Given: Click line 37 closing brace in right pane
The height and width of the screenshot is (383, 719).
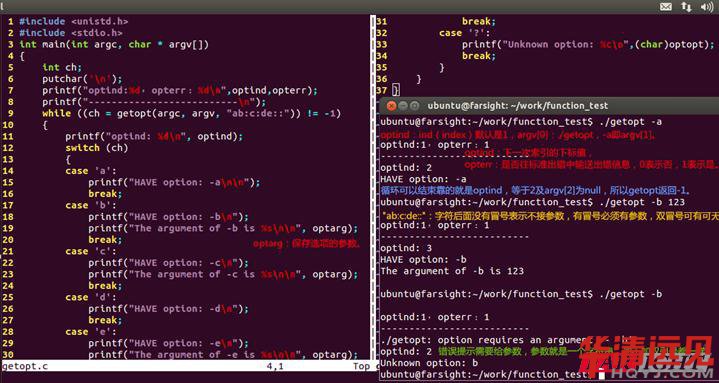Looking at the screenshot, I should tap(396, 90).
